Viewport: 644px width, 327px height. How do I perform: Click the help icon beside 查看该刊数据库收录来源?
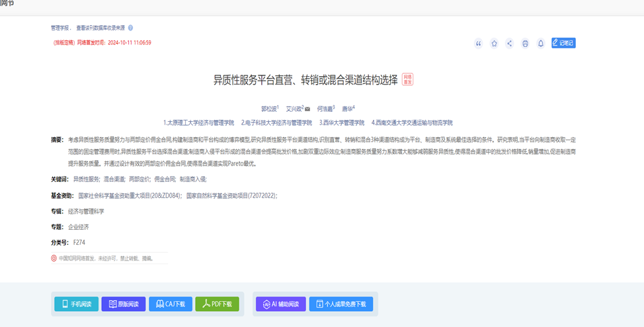[x=130, y=28]
